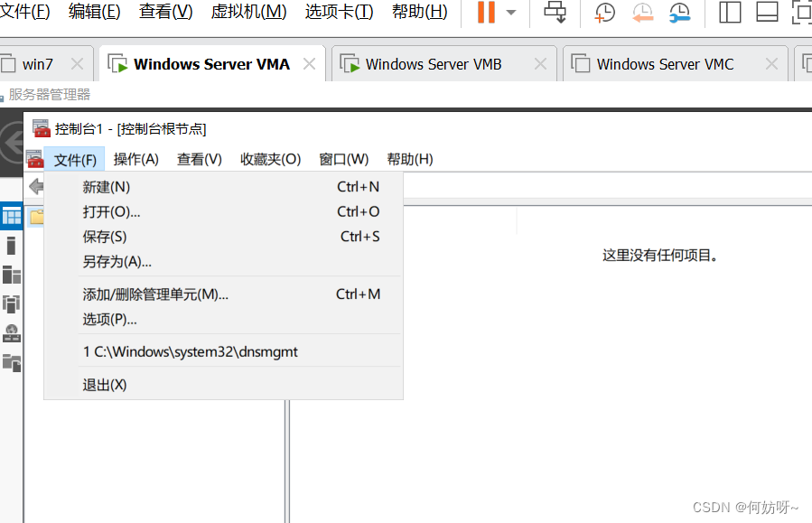Open the 虚拟机(M) menu
The height and width of the screenshot is (523, 812).
point(248,12)
